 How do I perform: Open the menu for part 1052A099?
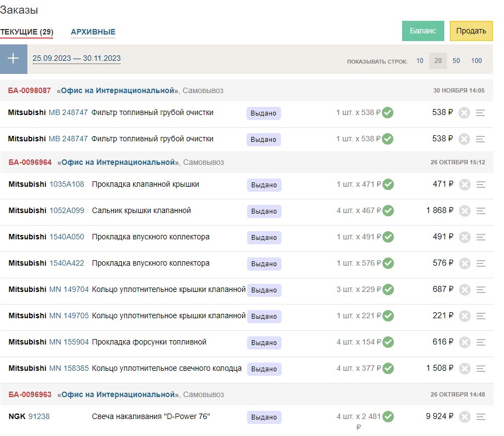[x=481, y=211]
